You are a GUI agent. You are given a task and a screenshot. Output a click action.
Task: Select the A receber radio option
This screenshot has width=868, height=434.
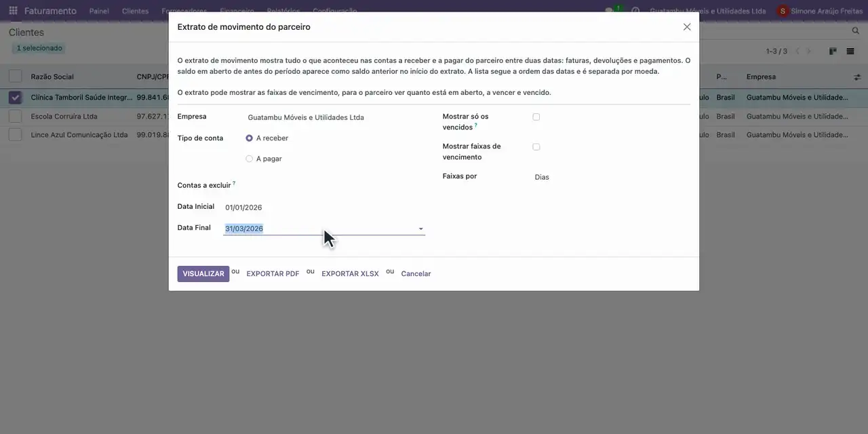(250, 138)
